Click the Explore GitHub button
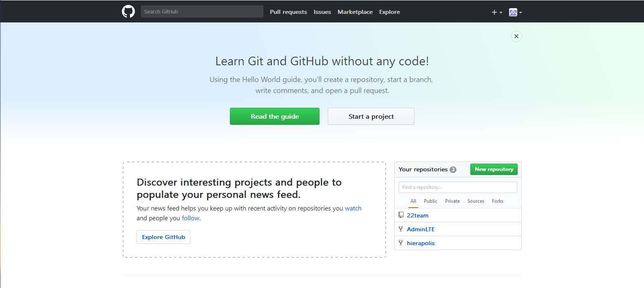 tap(163, 237)
